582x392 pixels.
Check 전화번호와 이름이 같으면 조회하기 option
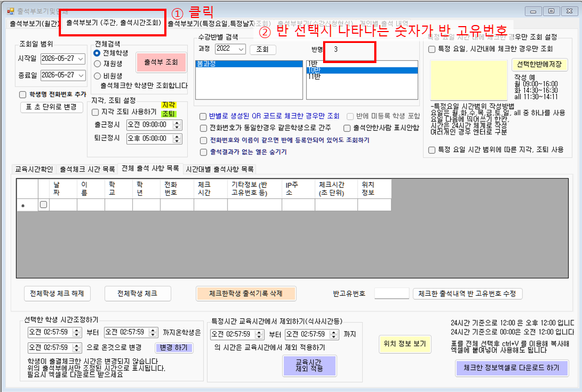(x=203, y=141)
